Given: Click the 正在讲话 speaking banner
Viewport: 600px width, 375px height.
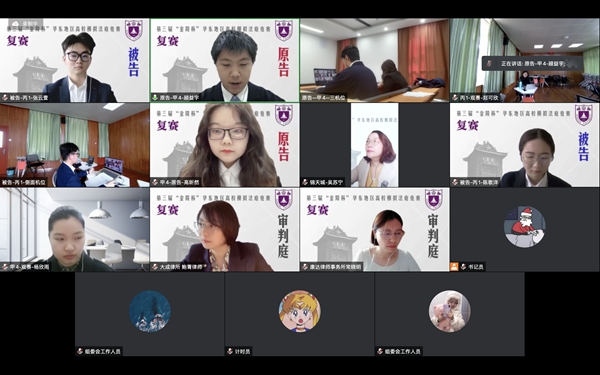Looking at the screenshot, I should coord(533,64).
